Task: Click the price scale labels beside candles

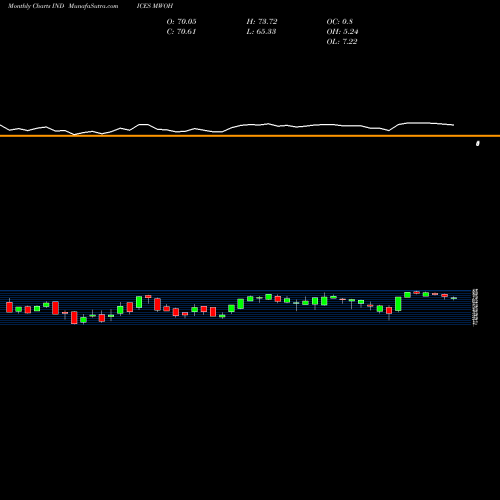Action: click(x=475, y=307)
